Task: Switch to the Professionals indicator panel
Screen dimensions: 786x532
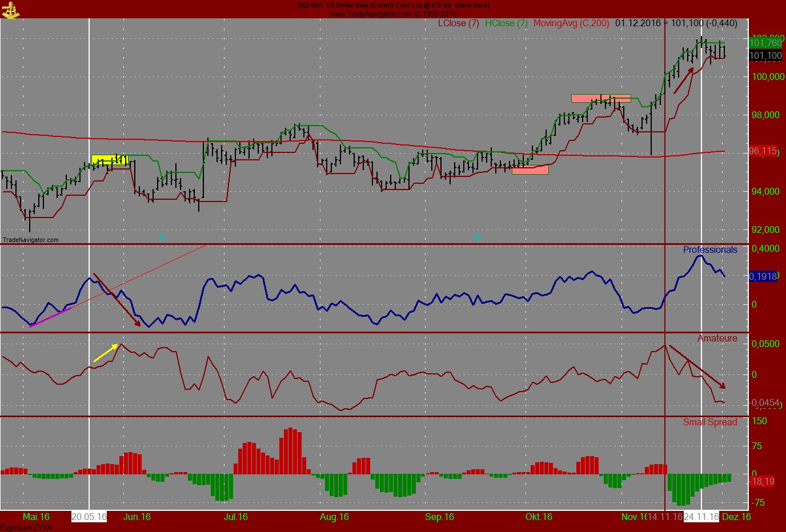Action: (710, 249)
